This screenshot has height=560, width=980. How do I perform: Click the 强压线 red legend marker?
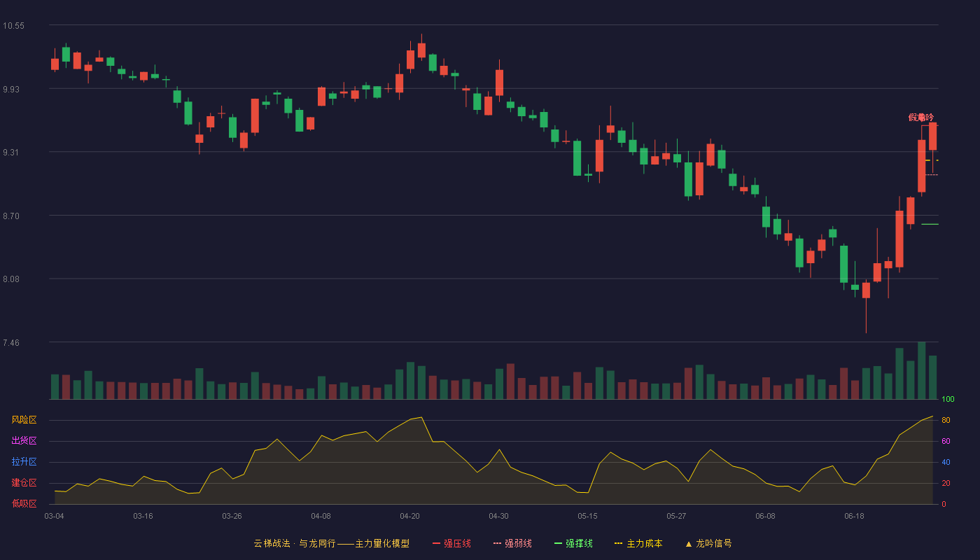click(436, 543)
